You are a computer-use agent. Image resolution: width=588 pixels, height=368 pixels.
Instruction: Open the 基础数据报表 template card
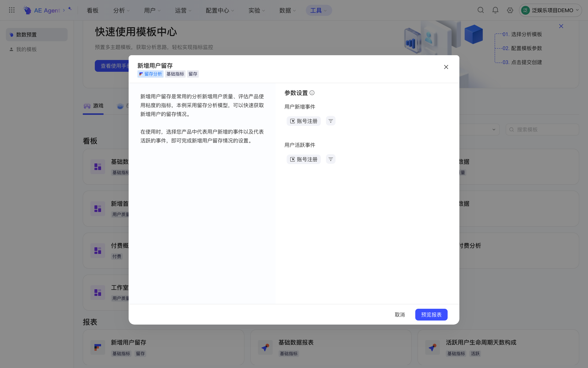tap(331, 347)
